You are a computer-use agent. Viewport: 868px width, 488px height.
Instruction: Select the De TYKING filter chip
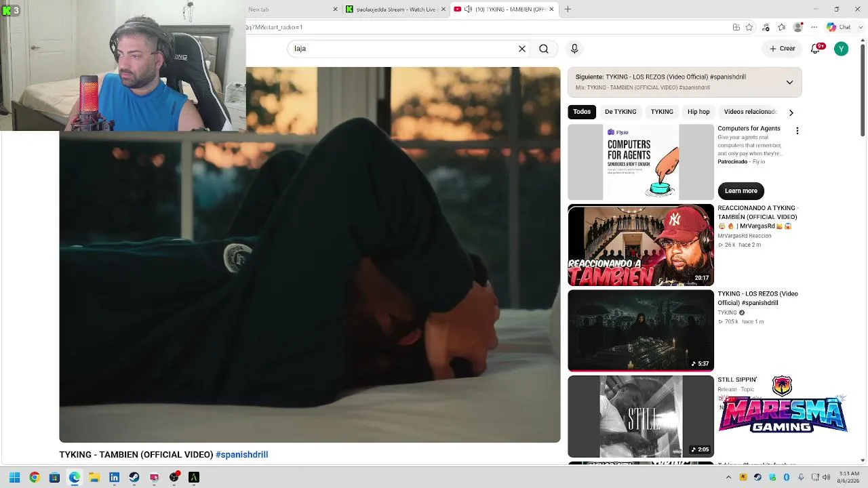tap(620, 112)
